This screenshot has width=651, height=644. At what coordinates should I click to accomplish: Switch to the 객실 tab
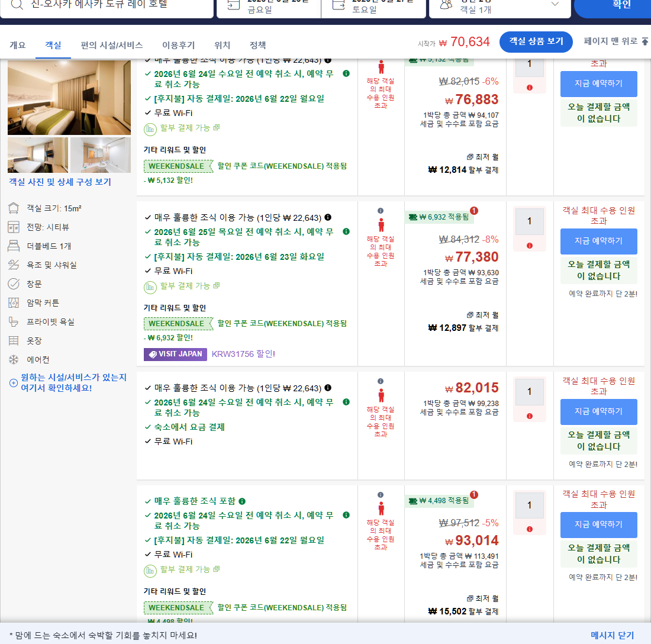[53, 45]
